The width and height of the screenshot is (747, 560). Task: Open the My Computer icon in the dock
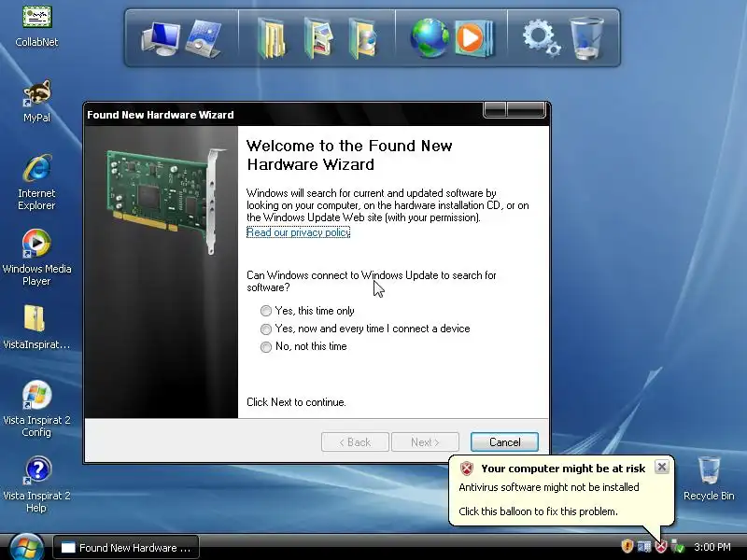[161, 39]
